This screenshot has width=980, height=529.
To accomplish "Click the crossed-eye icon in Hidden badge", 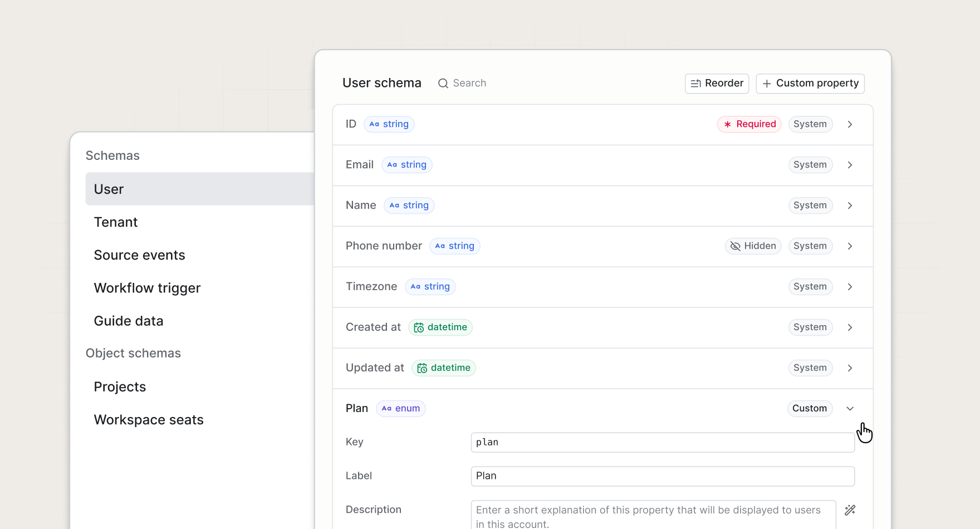I will click(736, 246).
